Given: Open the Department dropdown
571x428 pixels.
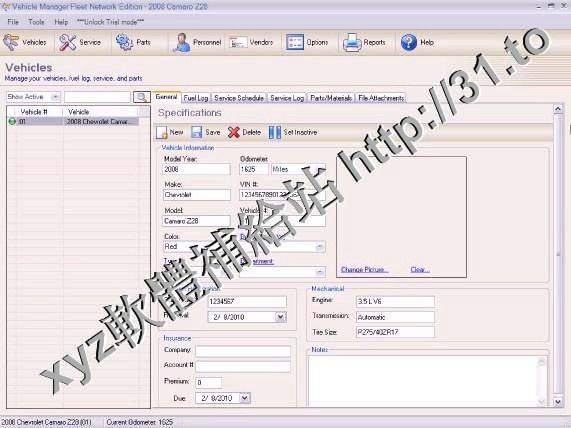Looking at the screenshot, I should tap(320, 272).
